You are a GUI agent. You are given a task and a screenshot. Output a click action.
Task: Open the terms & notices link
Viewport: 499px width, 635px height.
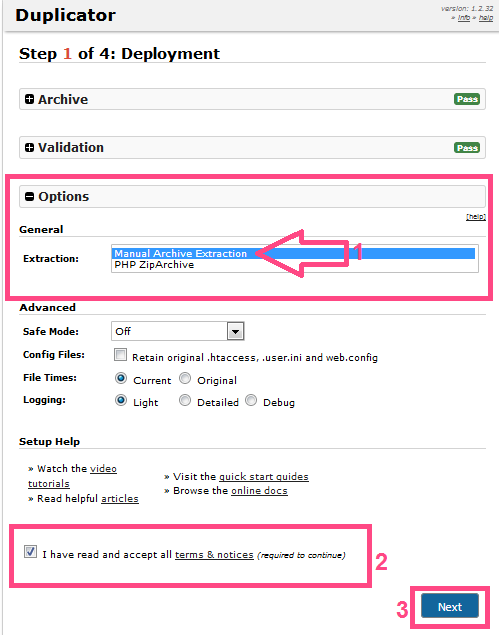point(214,555)
